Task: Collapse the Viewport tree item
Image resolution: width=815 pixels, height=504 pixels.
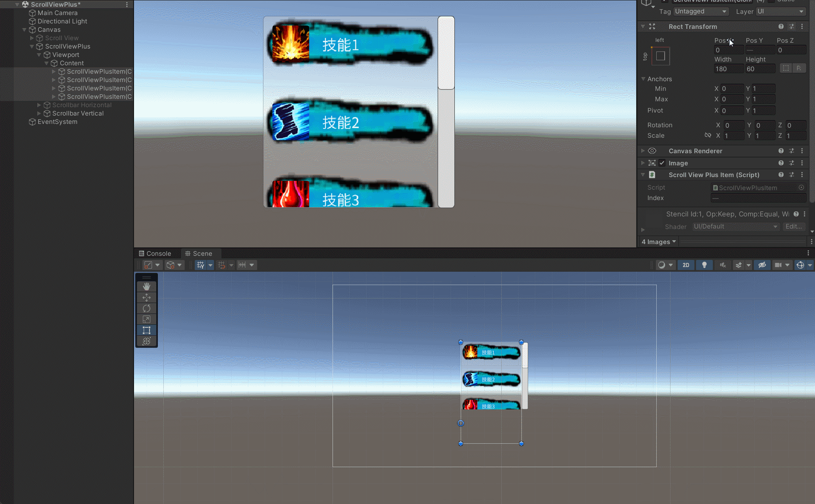Action: point(39,55)
